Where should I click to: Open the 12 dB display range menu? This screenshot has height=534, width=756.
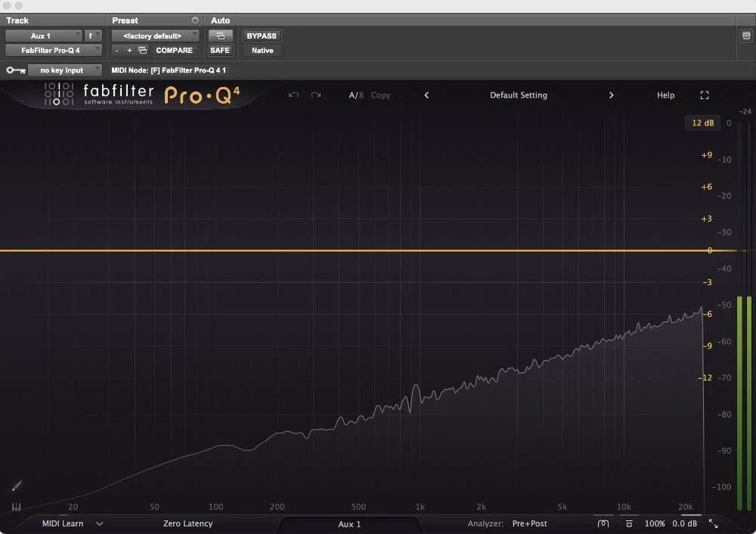(x=702, y=123)
